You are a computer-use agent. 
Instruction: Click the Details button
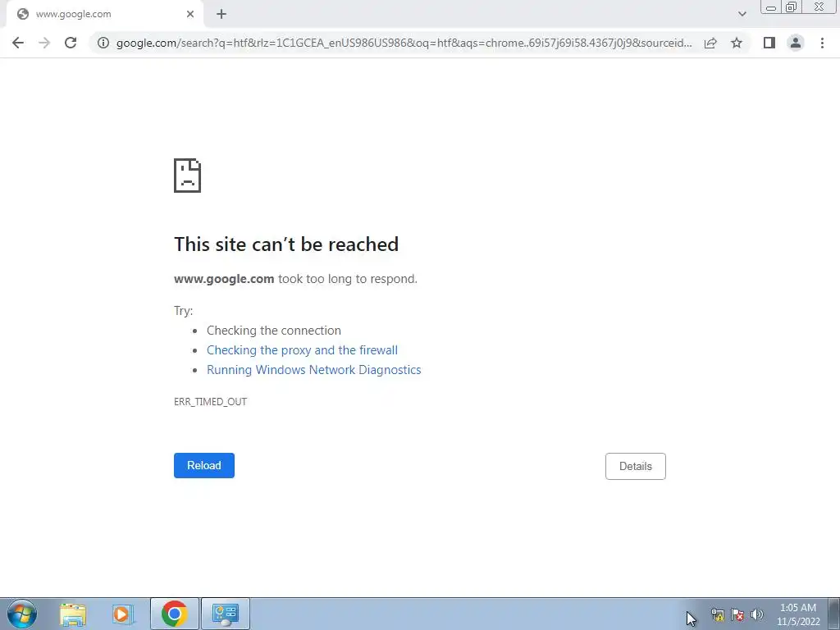(636, 466)
